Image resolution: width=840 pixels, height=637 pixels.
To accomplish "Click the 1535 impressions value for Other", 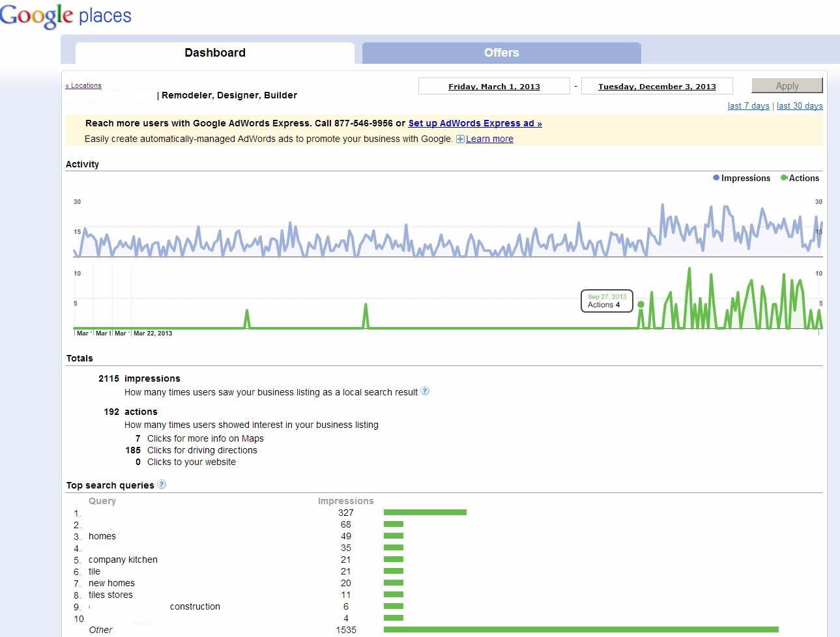I will tap(346, 630).
